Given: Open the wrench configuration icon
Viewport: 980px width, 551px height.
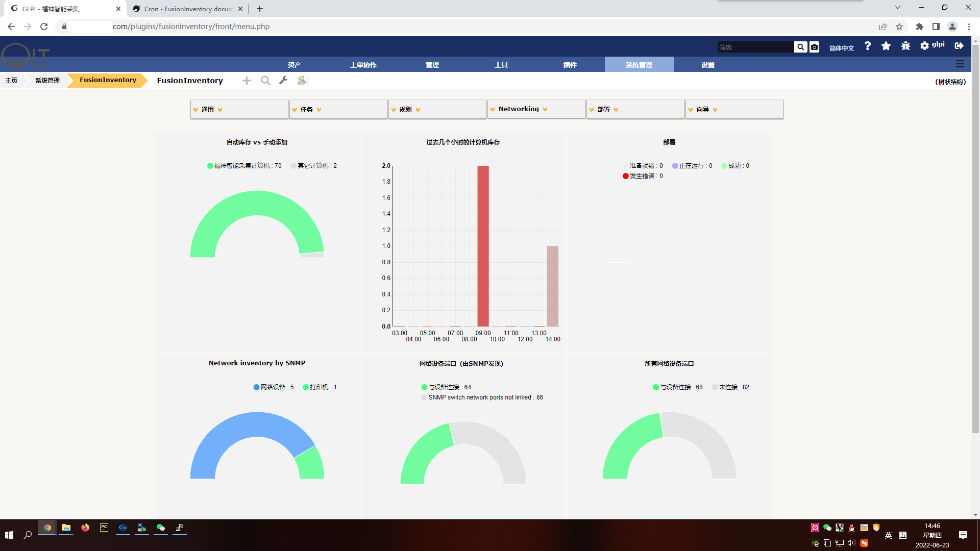Looking at the screenshot, I should (283, 80).
